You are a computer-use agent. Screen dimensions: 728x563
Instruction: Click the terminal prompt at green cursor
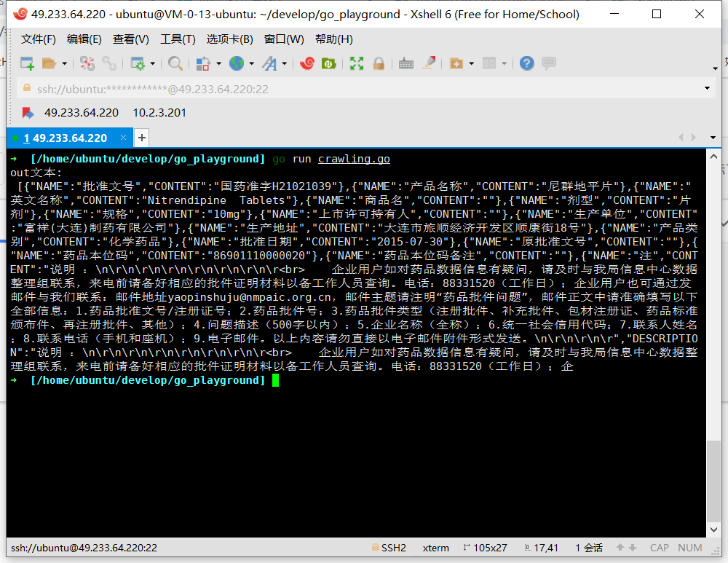(x=275, y=380)
